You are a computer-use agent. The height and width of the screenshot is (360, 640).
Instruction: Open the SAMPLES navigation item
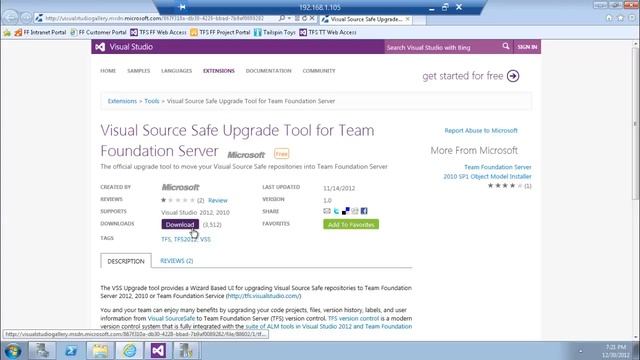[x=139, y=71]
